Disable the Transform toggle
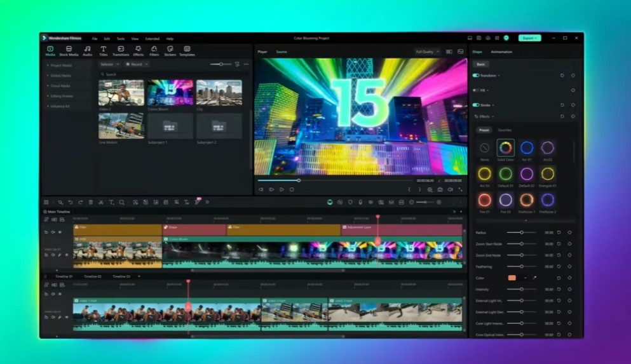 (x=476, y=76)
